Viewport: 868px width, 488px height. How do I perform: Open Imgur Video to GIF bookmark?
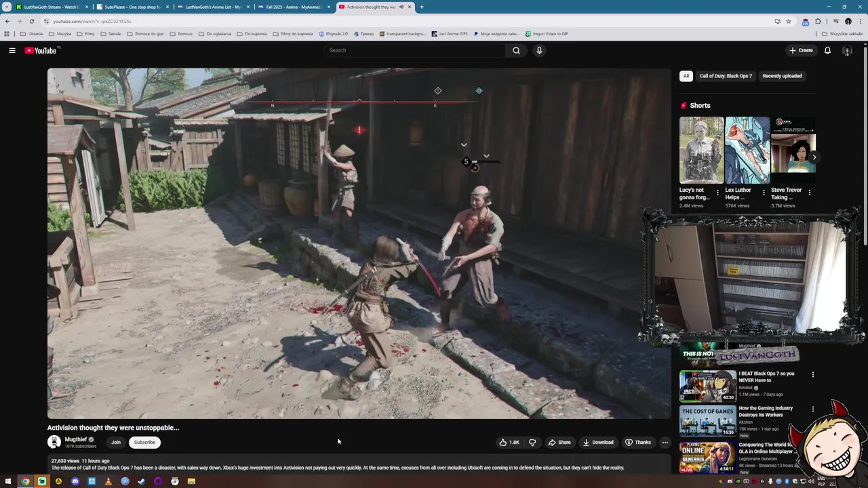pos(547,34)
